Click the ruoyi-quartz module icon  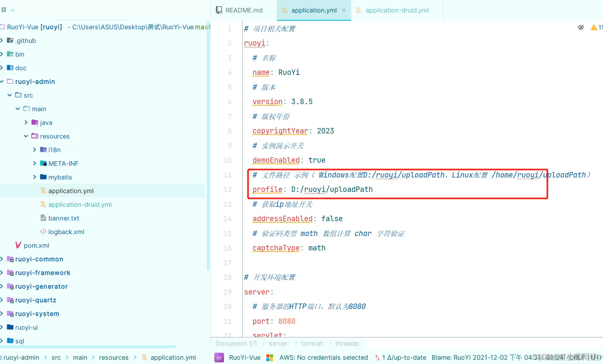pyautogui.click(x=10, y=300)
